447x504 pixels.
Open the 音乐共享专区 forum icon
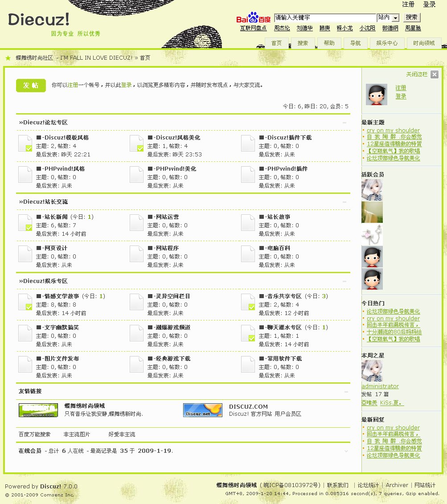248,302
